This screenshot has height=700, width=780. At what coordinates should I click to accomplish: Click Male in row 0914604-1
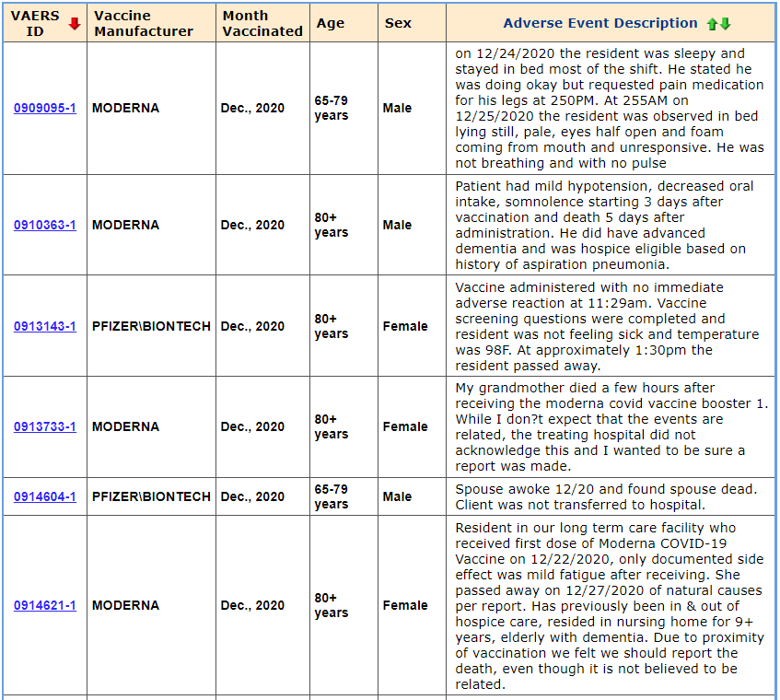pyautogui.click(x=397, y=496)
